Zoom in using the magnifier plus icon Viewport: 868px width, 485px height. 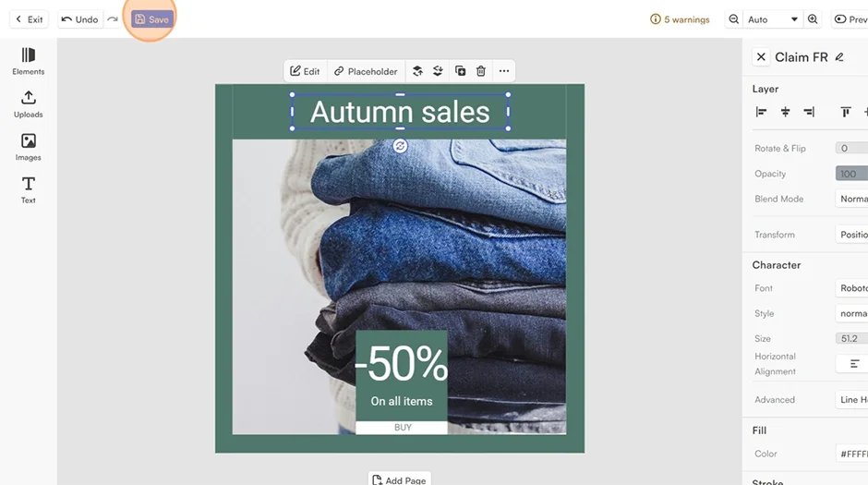coord(813,19)
